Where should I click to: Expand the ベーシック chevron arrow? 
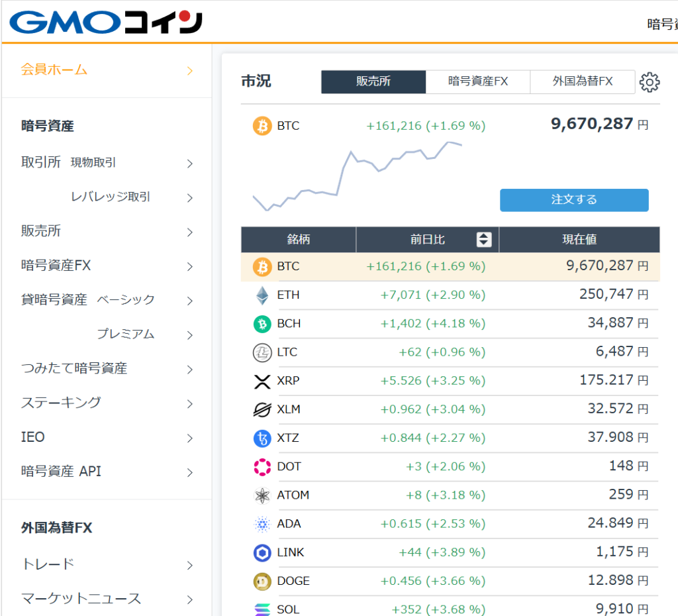(x=190, y=301)
